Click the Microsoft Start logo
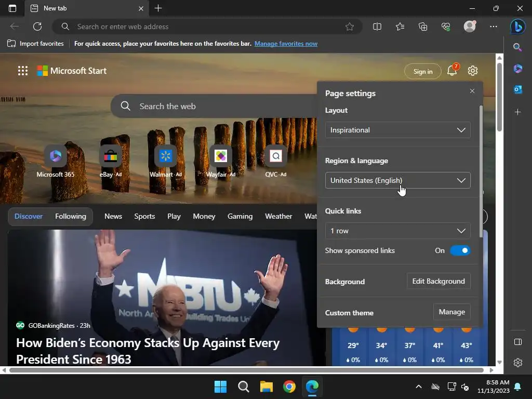This screenshot has height=399, width=532. 72,71
